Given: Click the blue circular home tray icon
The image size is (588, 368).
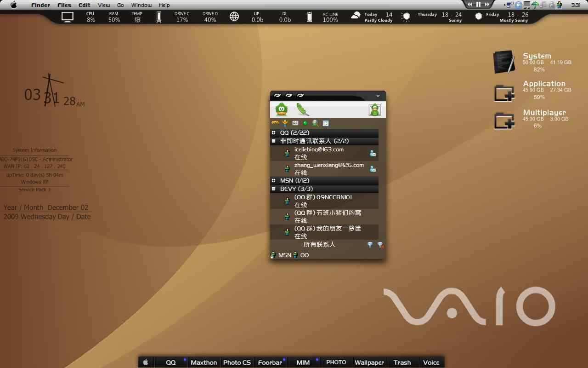Looking at the screenshot, I should pyautogui.click(x=519, y=5).
